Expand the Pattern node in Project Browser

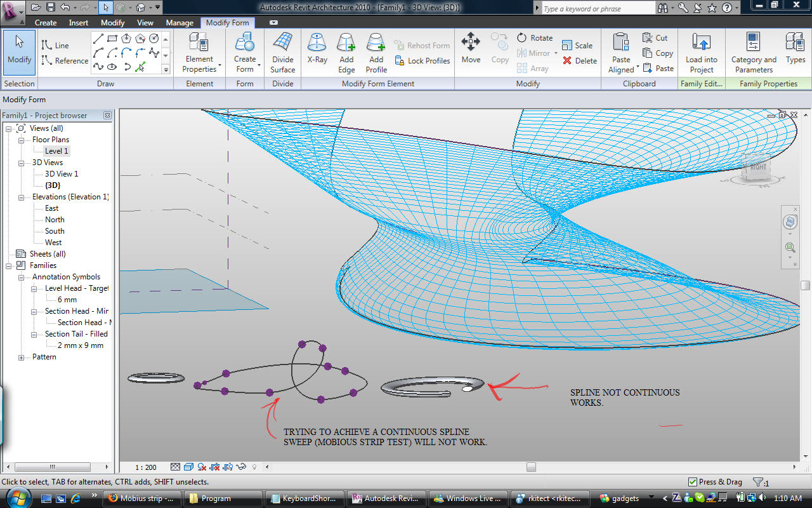[x=20, y=357]
